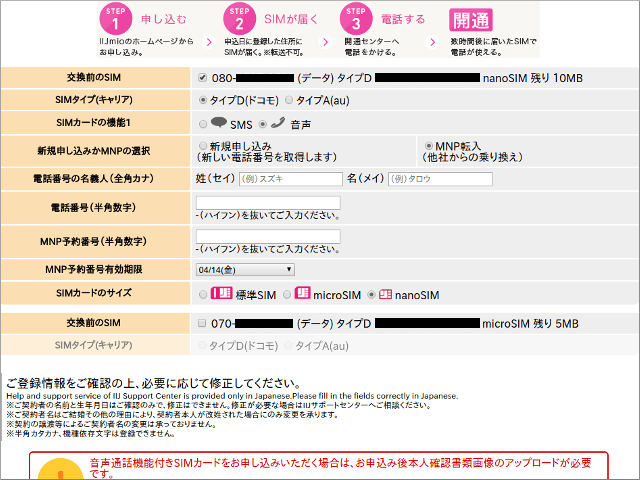Select nanoSIM size radio button
Screen dimensions: 640x480
pyautogui.click(x=371, y=295)
